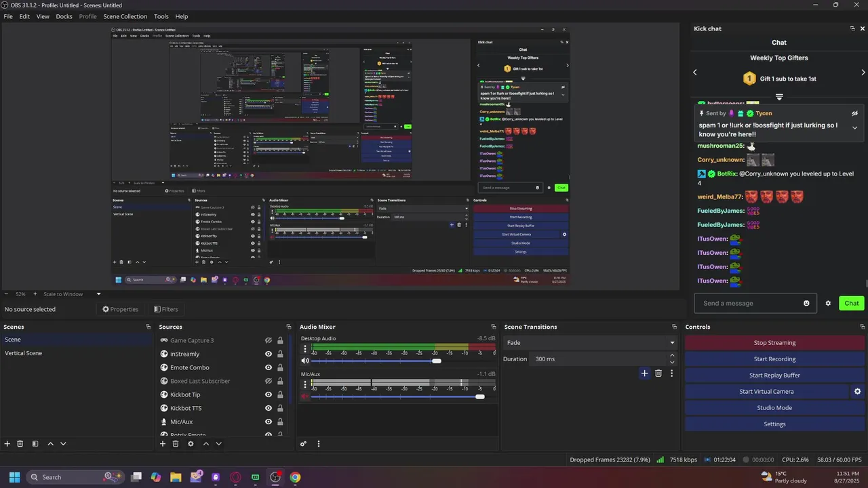The image size is (868, 488).
Task: Show the hidden Game Capture 3 source
Action: coord(269,340)
